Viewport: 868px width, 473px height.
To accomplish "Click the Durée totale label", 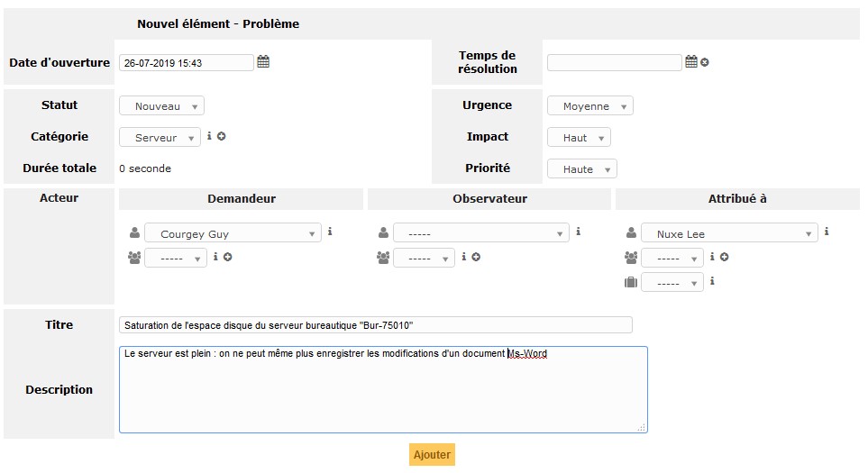I will point(59,168).
